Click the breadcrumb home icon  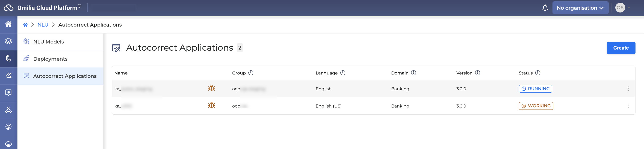pyautogui.click(x=25, y=25)
